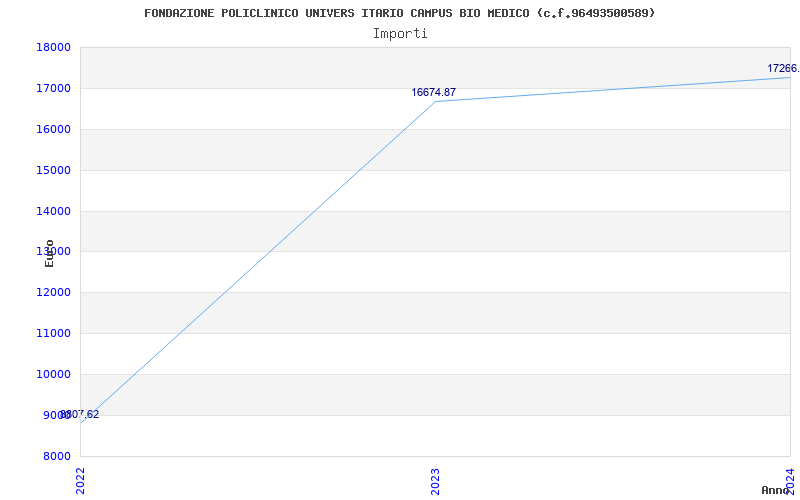Image resolution: width=800 pixels, height=500 pixels.
Task: Click the 2023 x-axis year label
Action: [x=435, y=481]
